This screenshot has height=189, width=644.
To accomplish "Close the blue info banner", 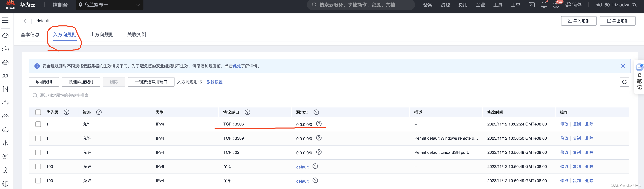I will pos(623,66).
